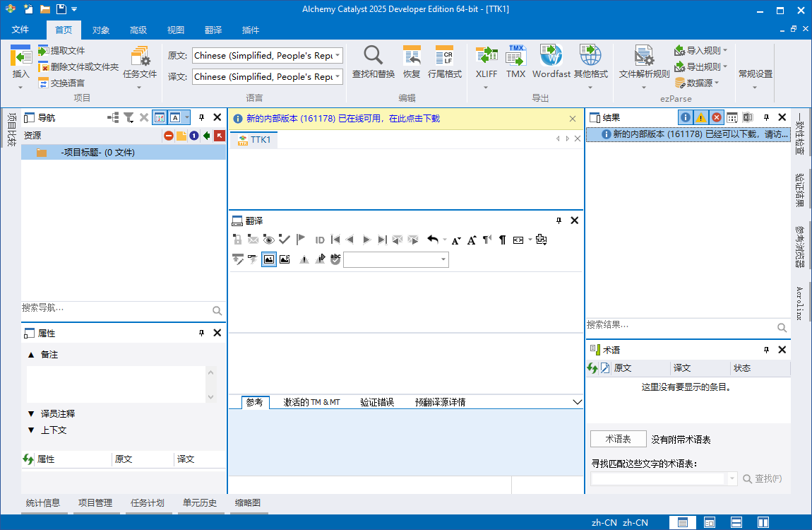Open the 导出规则 dropdown

[701, 67]
